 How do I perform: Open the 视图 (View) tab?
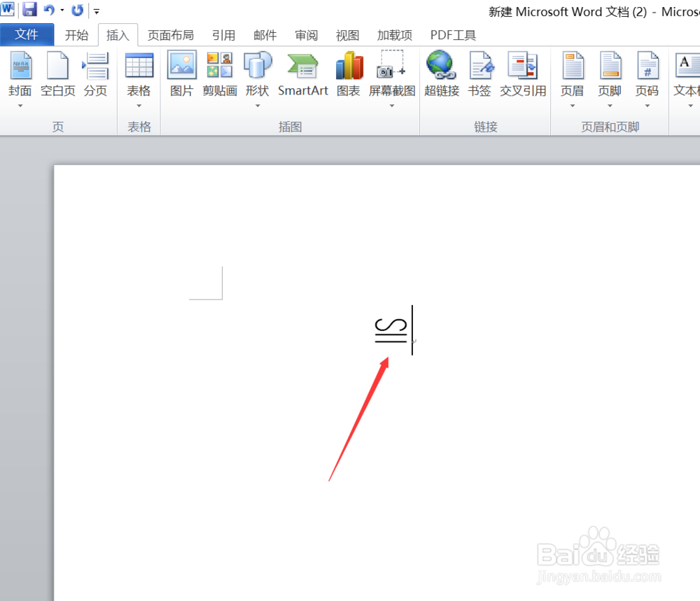[347, 35]
